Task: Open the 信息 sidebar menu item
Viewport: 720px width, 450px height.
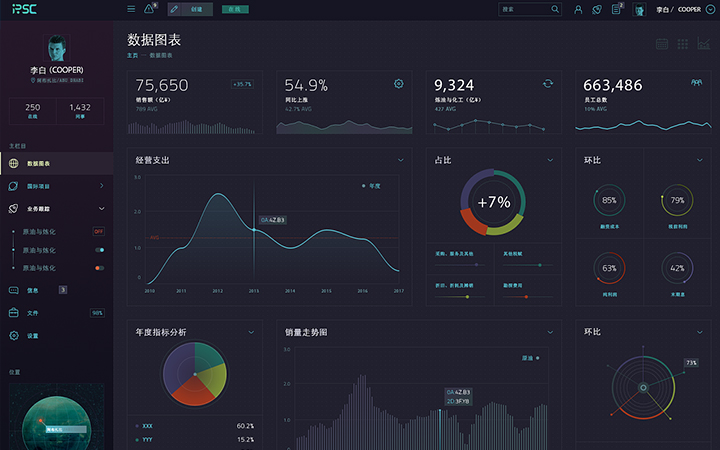Action: (56, 290)
